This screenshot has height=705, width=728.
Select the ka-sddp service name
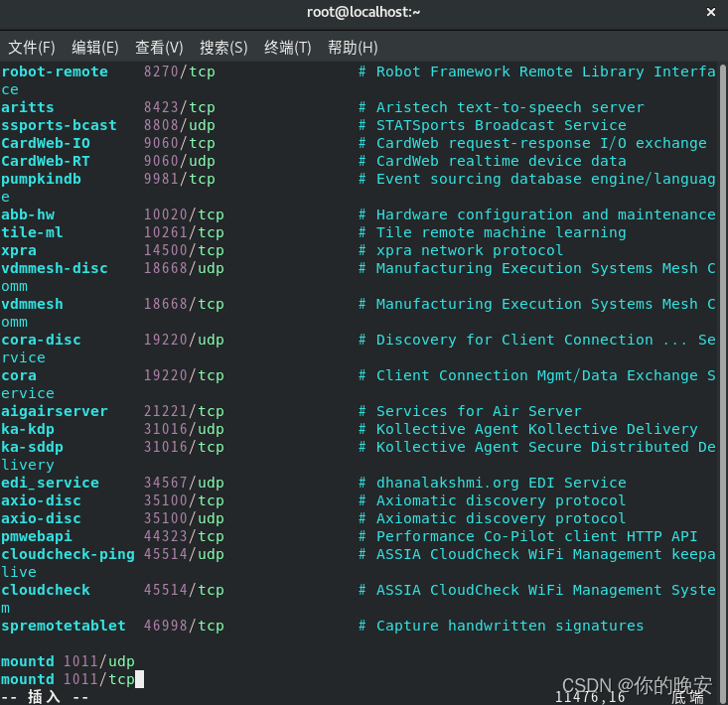[x=32, y=447]
